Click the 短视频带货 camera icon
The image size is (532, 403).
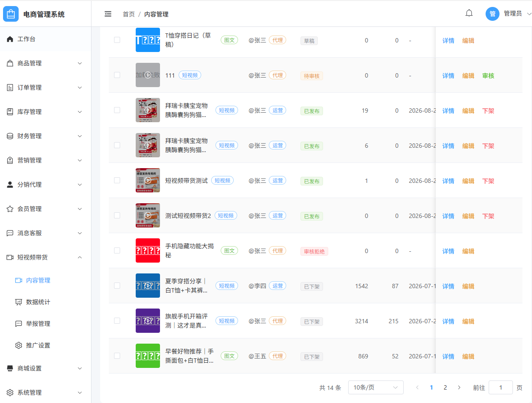(x=10, y=257)
